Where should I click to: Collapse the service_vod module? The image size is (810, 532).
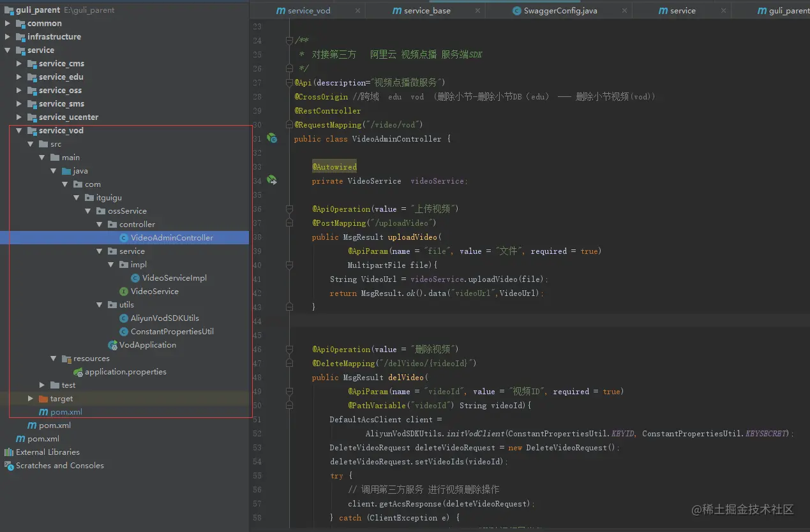tap(19, 130)
